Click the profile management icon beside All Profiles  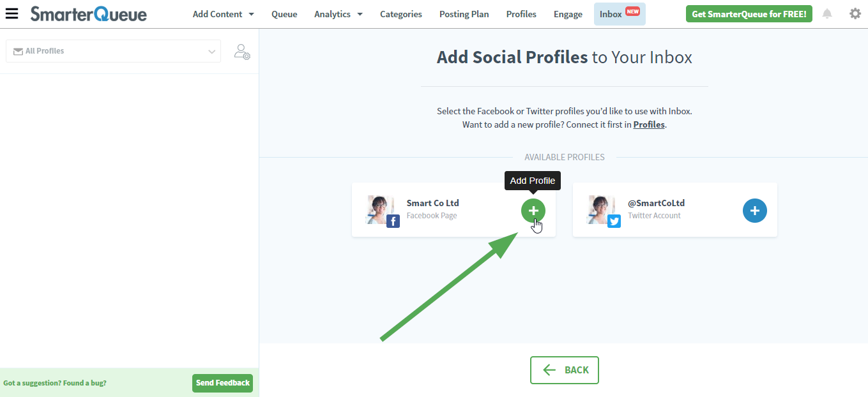[x=241, y=52]
